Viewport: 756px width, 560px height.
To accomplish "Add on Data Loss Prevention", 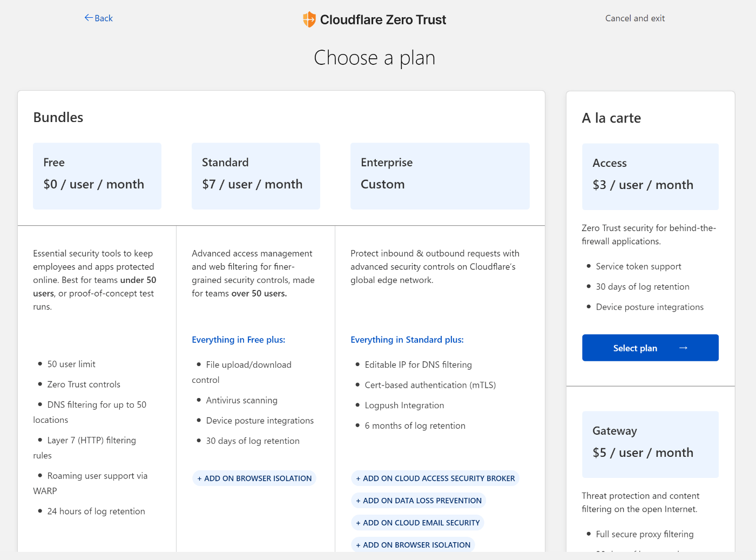I will 418,501.
